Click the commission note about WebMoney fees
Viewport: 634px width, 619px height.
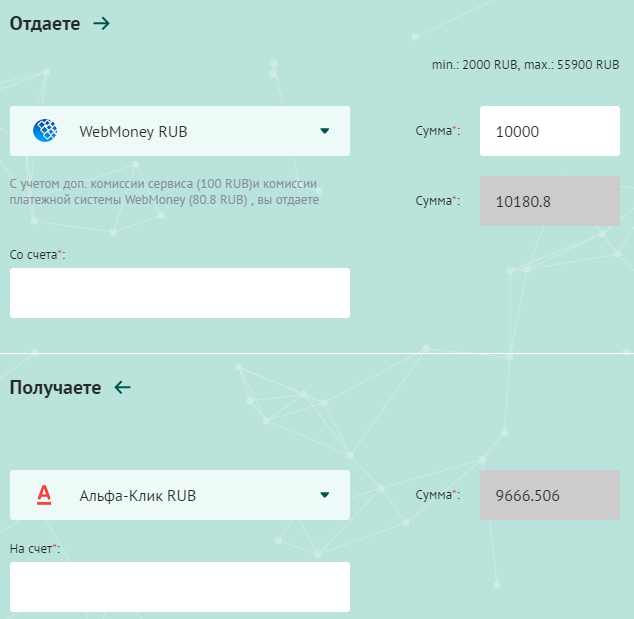point(164,192)
